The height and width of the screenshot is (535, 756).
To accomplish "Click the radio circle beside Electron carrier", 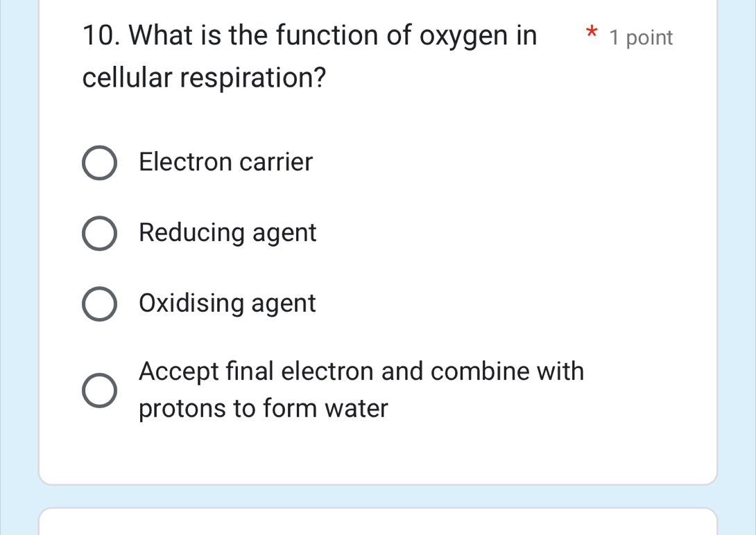I will [99, 163].
